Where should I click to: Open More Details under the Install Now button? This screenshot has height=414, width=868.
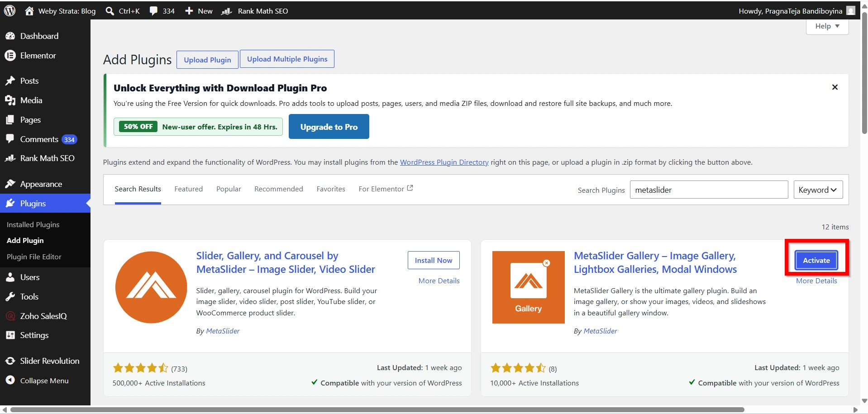click(439, 281)
